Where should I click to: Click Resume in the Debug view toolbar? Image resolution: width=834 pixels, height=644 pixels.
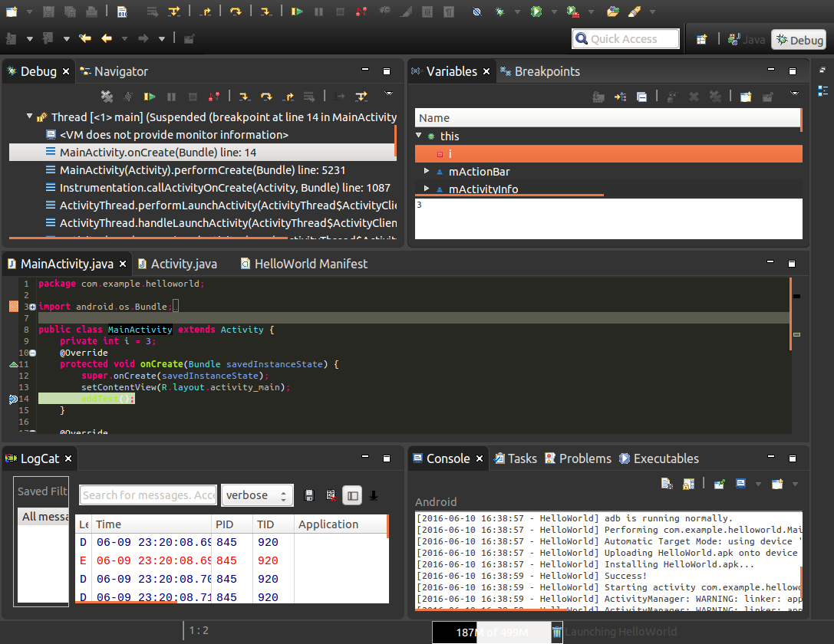[150, 97]
